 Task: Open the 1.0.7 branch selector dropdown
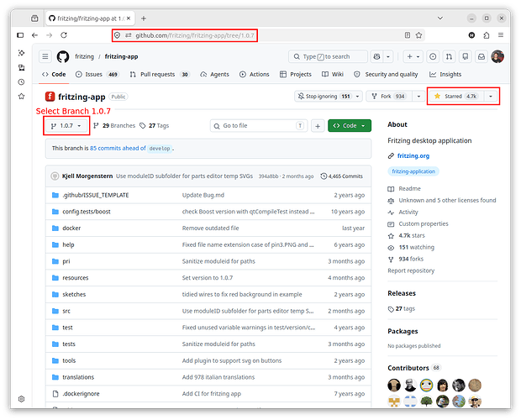pos(66,126)
